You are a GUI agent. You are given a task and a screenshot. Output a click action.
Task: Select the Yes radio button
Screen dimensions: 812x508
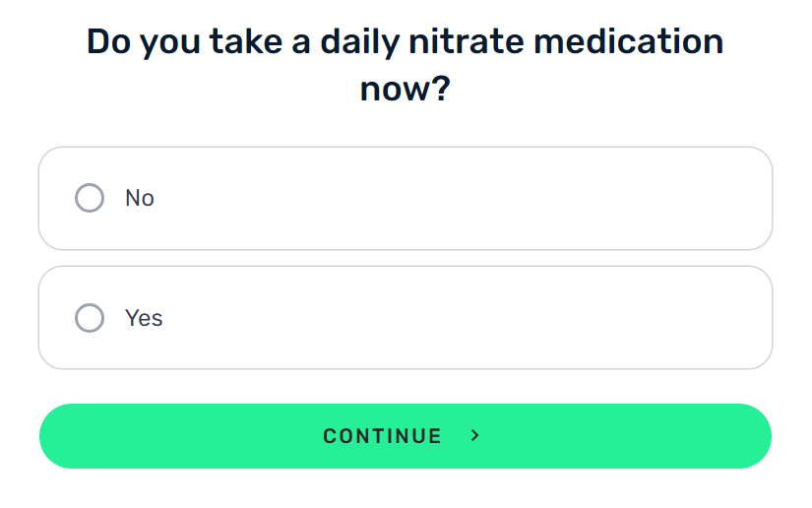point(90,317)
